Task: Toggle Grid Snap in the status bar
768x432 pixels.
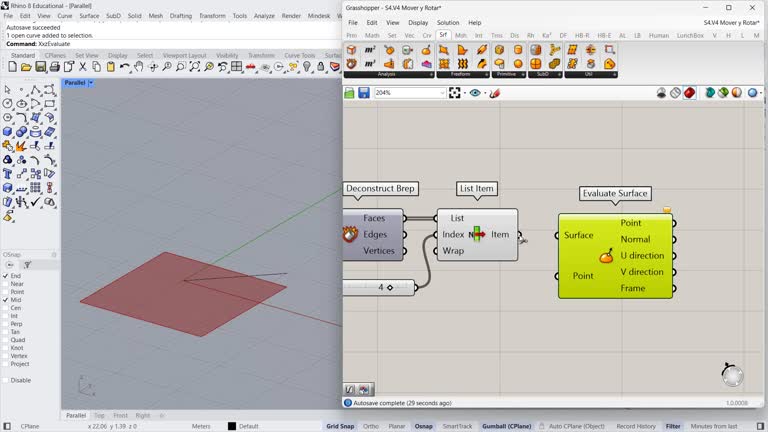Action: coord(340,426)
